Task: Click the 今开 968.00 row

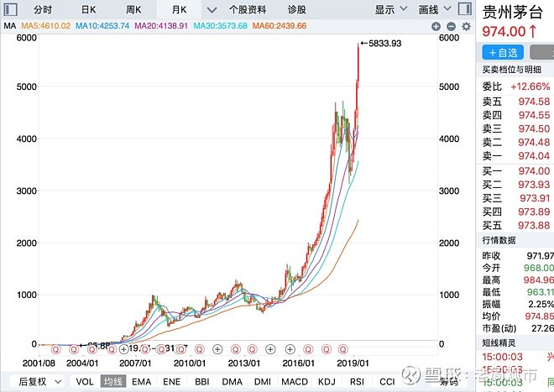Action: point(518,268)
